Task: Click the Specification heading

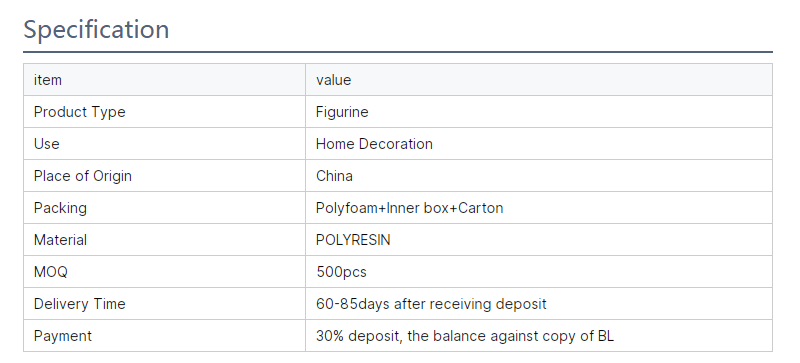Action: (96, 30)
